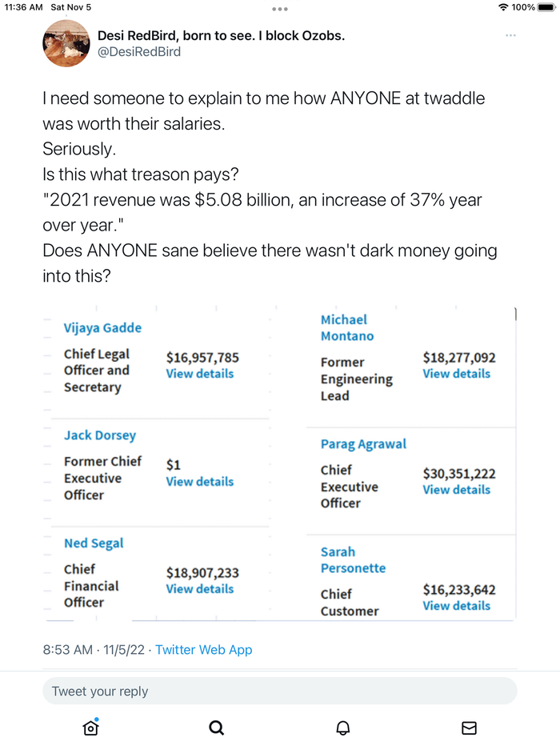
Task: Tap the tweet timestamp 8:53 AM
Action: click(67, 650)
